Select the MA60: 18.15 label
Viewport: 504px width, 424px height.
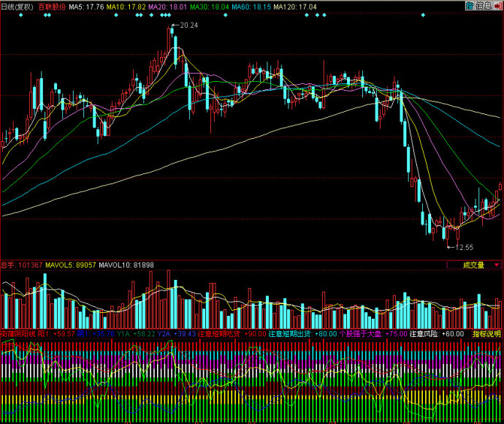[251, 7]
